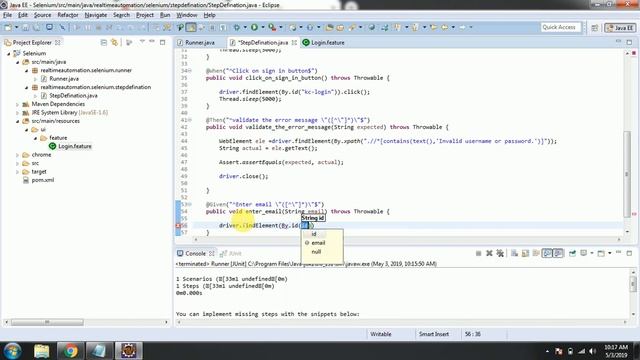The width and height of the screenshot is (640, 360).
Task: Open File Explorer from the taskbar
Action: click(42, 351)
